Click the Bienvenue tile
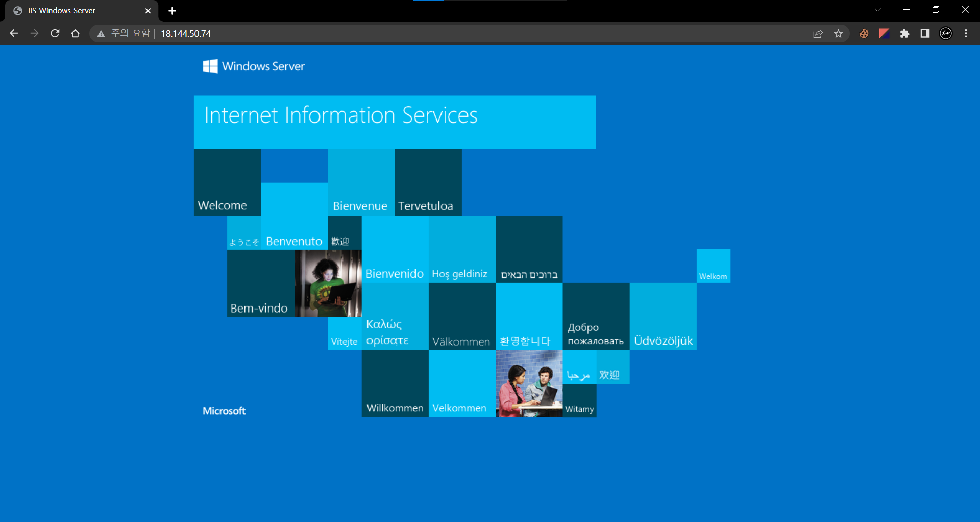The image size is (980, 522). click(361, 182)
